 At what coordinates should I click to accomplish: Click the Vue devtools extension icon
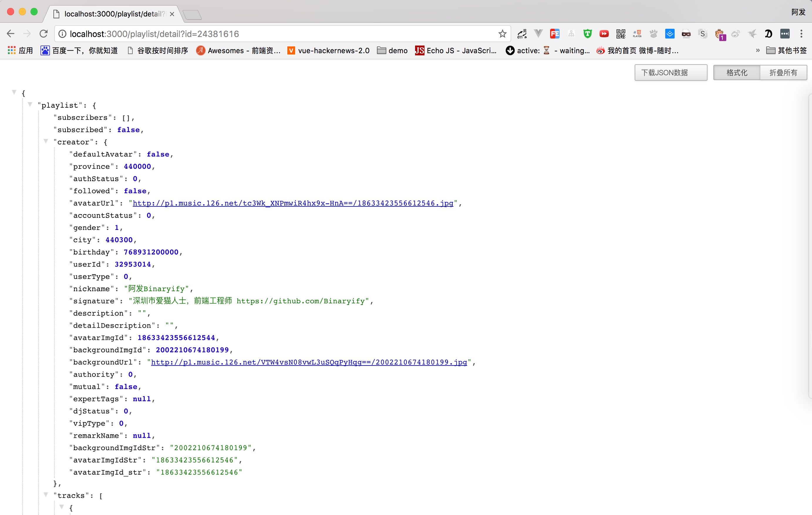(x=538, y=34)
